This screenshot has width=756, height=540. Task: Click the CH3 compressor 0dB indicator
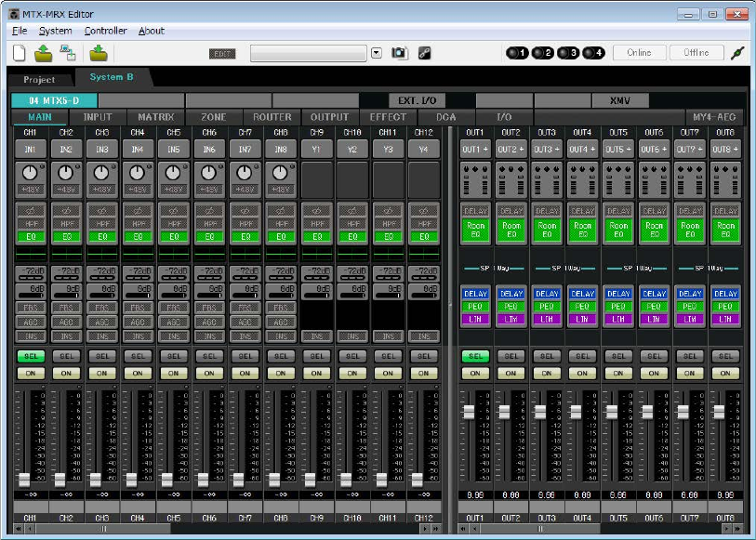click(x=101, y=291)
